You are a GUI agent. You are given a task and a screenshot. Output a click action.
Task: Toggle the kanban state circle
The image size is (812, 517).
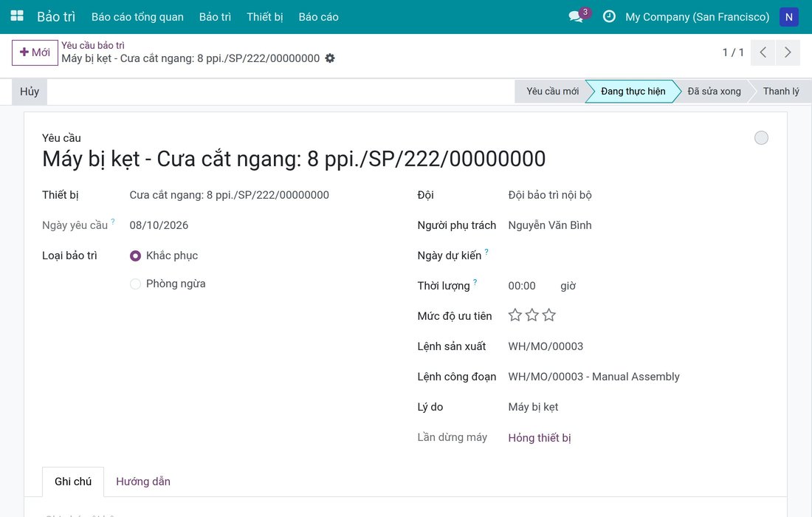click(x=761, y=138)
